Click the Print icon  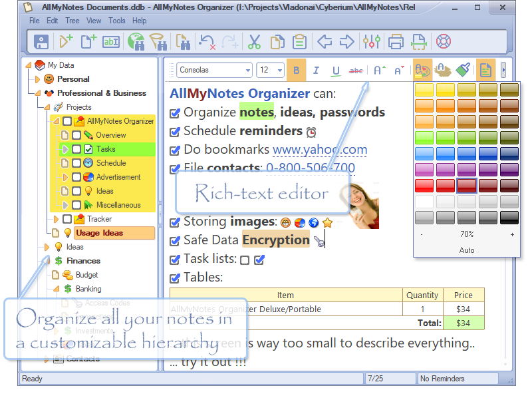396,42
